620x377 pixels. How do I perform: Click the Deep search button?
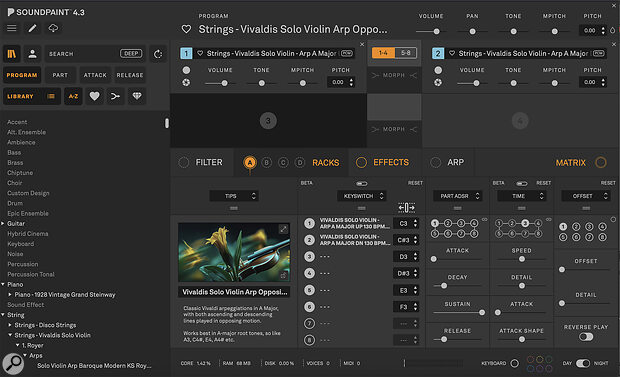(131, 53)
